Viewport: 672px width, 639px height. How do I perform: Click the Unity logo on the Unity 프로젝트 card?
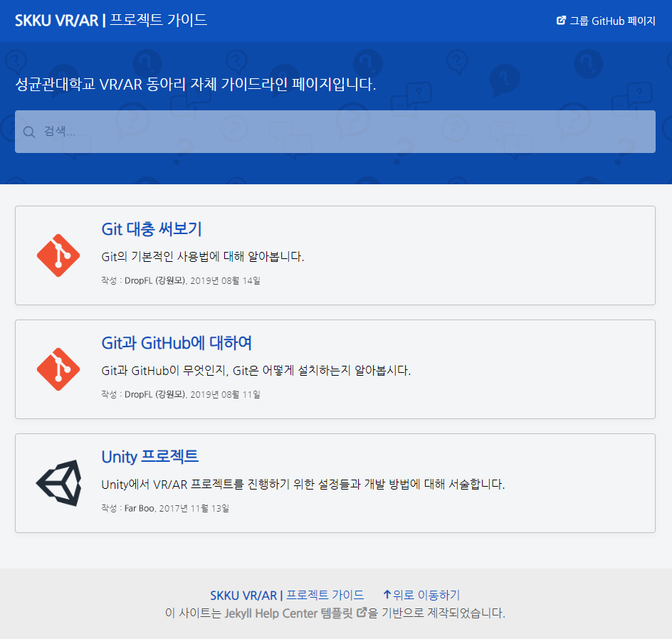(x=58, y=483)
